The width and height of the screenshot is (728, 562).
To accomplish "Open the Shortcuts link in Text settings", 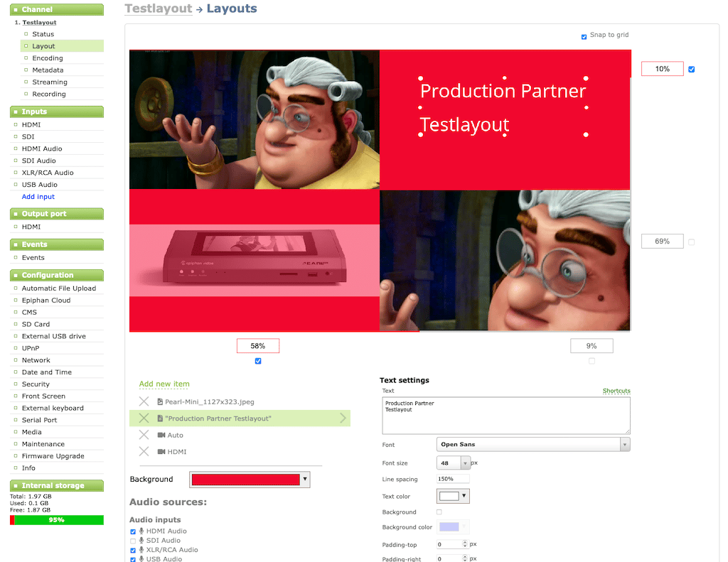I will pos(616,391).
